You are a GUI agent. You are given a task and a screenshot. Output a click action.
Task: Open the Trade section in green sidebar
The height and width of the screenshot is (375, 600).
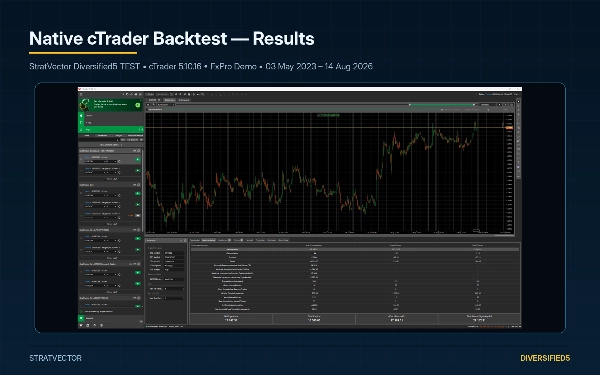(111, 115)
